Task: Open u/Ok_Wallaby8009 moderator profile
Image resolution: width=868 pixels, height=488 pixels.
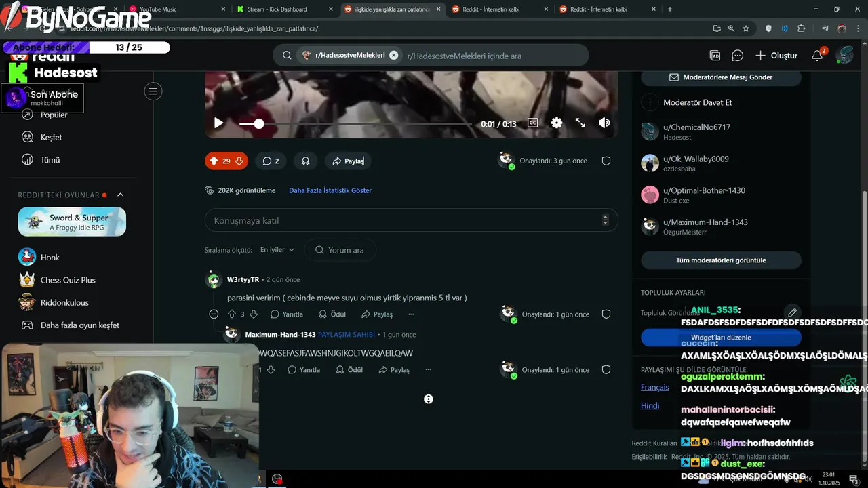Action: click(x=696, y=159)
